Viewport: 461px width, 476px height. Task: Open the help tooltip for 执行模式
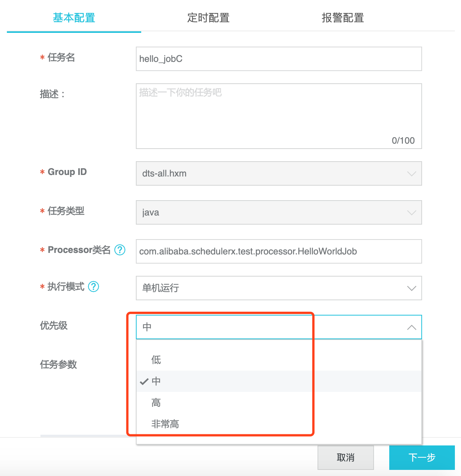93,287
